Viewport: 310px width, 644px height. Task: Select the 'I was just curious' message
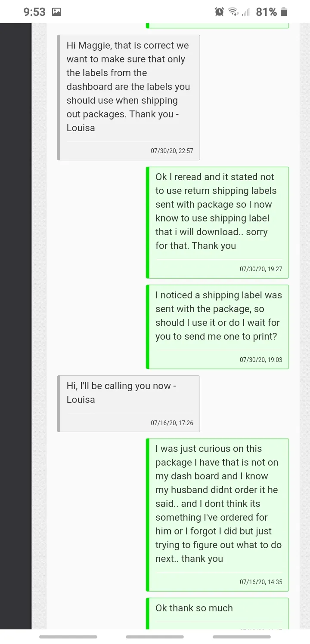(217, 515)
